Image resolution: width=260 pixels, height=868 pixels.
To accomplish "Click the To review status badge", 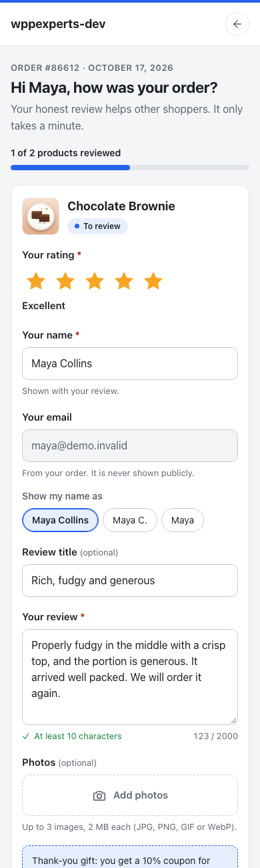I will coord(97,226).
